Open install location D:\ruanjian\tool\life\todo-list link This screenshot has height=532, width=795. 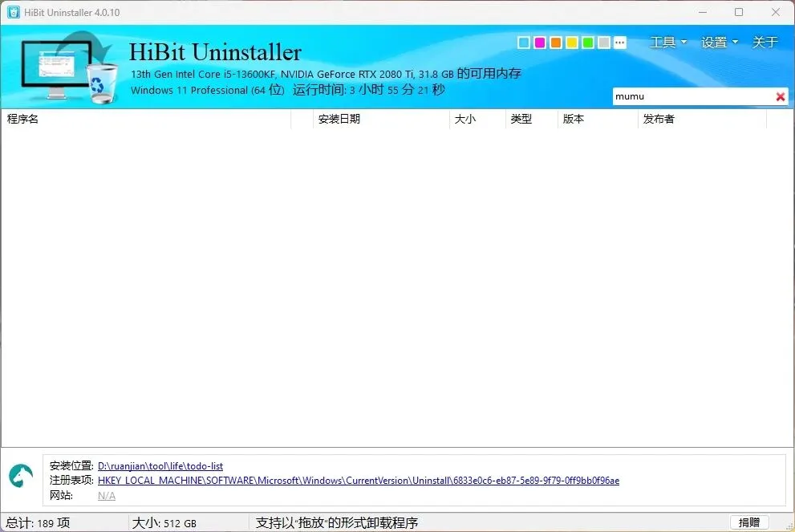tap(160, 466)
